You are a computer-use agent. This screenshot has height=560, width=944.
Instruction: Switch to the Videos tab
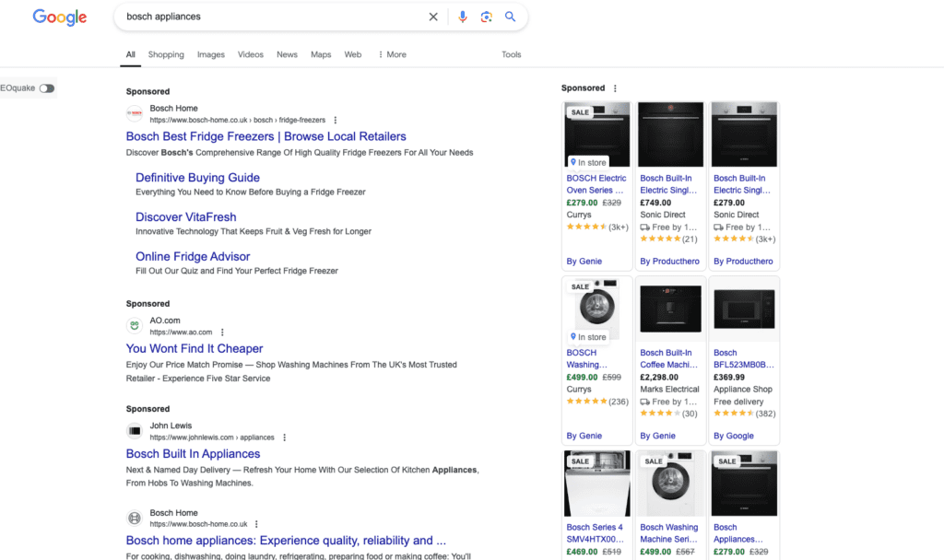pos(251,54)
